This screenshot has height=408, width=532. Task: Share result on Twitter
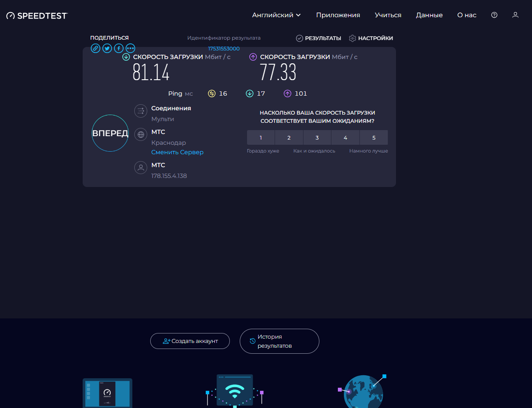click(107, 48)
